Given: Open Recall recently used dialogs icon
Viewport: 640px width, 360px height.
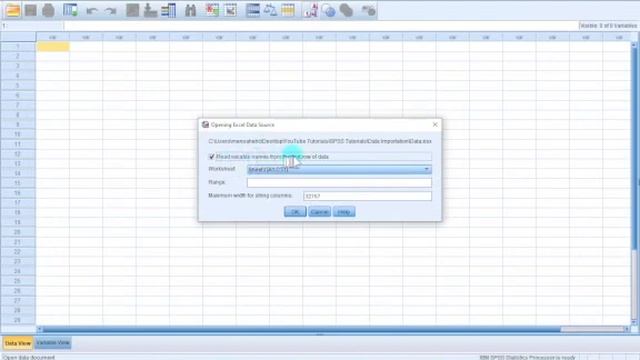Looking at the screenshot, I should coord(70,10).
